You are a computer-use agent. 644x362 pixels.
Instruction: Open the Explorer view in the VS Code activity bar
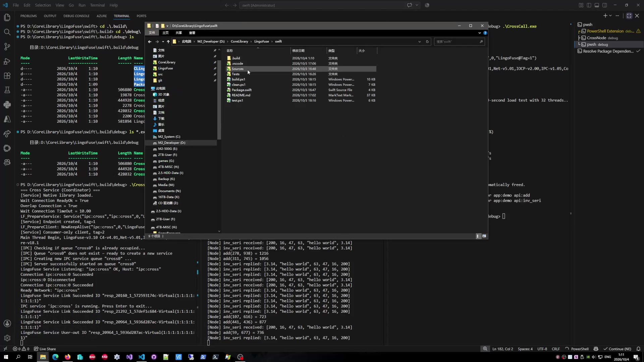tap(7, 17)
